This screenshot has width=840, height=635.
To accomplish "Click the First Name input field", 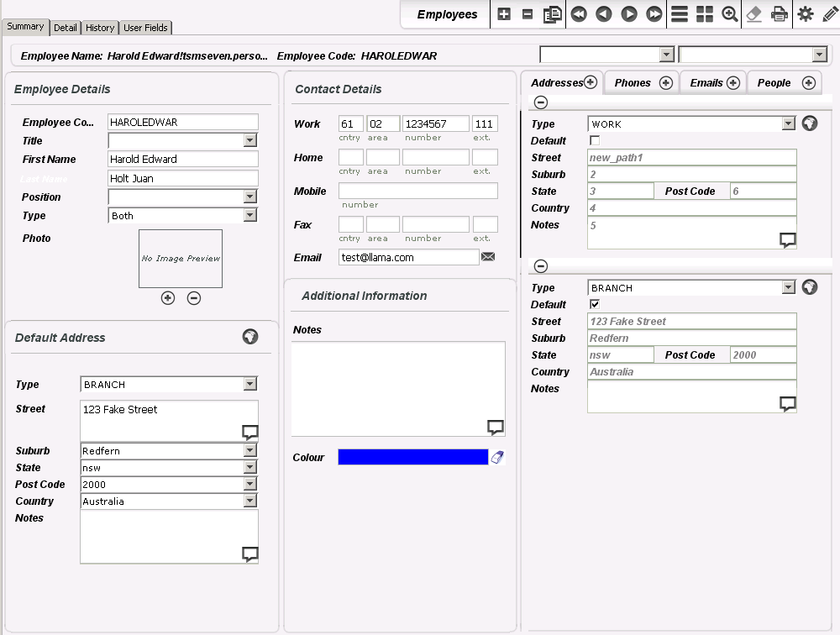I will pos(183,159).
